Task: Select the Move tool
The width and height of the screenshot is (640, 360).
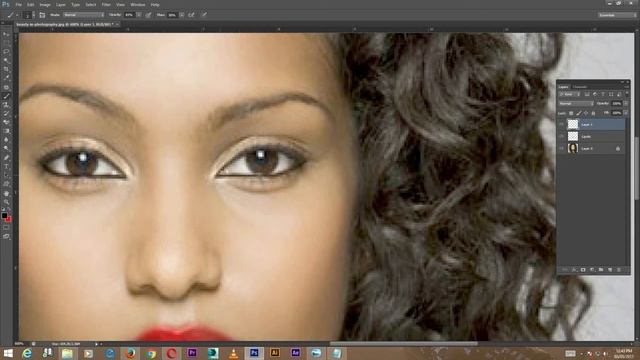Action: tap(6, 34)
